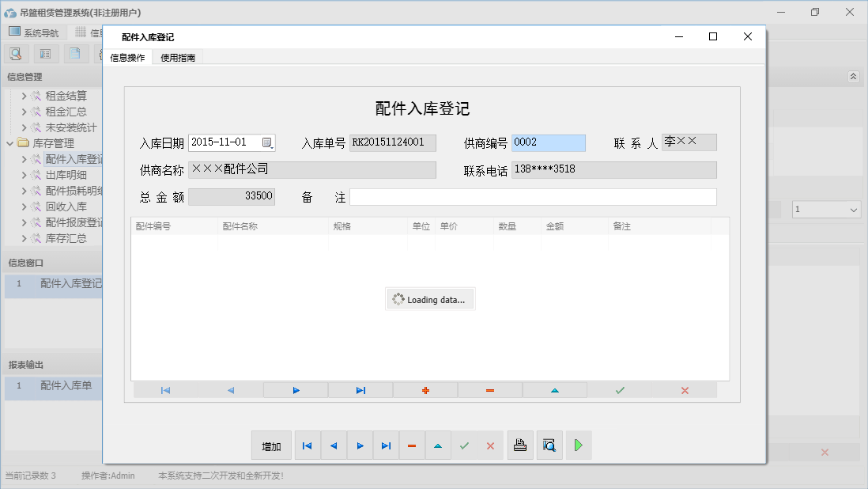Move entry up with the blue triangle icon
This screenshot has height=489, width=868.
554,389
